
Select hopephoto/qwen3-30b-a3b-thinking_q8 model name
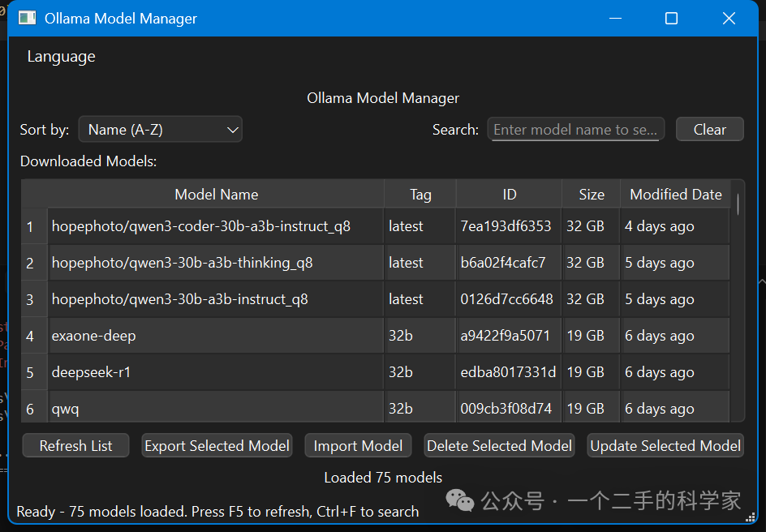(x=183, y=263)
